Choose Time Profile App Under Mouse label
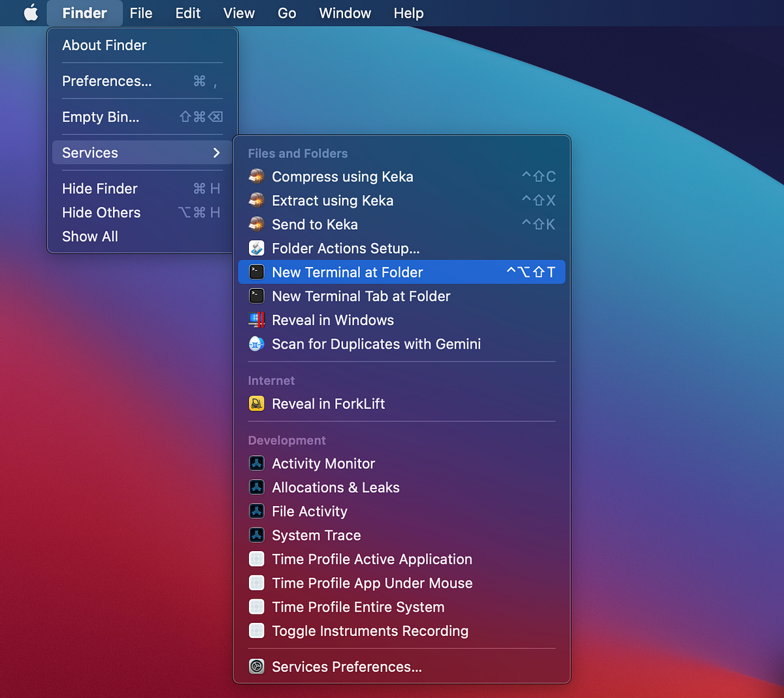784x698 pixels. [x=372, y=583]
